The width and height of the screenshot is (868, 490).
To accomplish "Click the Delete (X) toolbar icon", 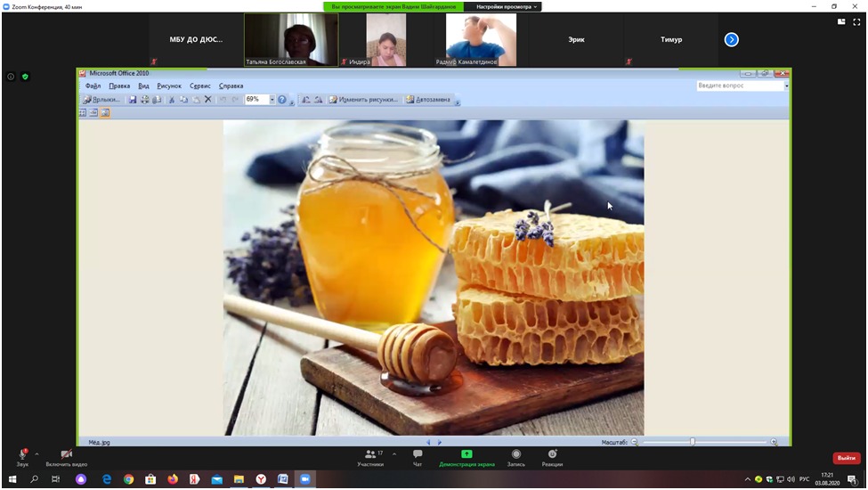I will pos(208,100).
